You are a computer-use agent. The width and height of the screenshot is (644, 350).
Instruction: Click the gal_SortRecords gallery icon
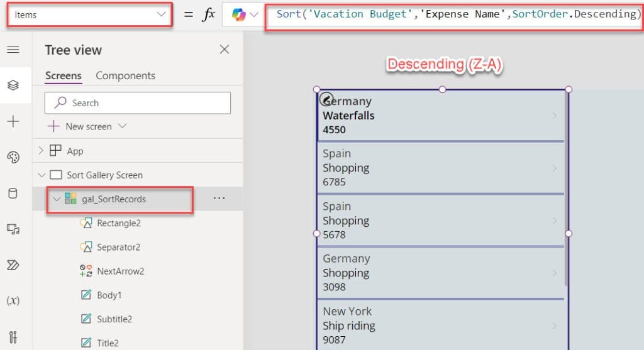tap(70, 199)
